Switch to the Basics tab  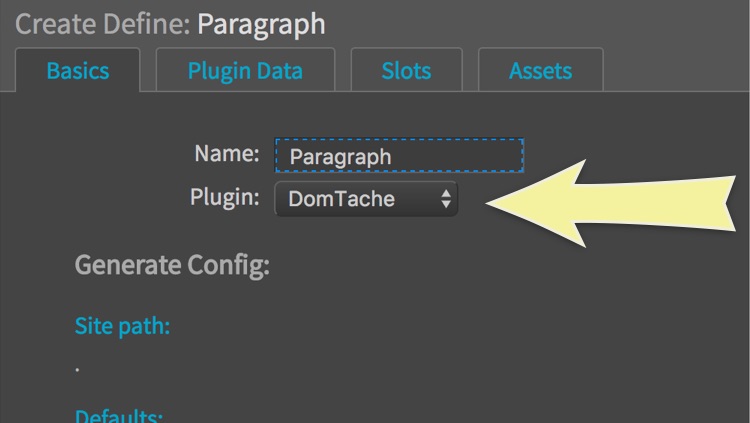pyautogui.click(x=78, y=71)
